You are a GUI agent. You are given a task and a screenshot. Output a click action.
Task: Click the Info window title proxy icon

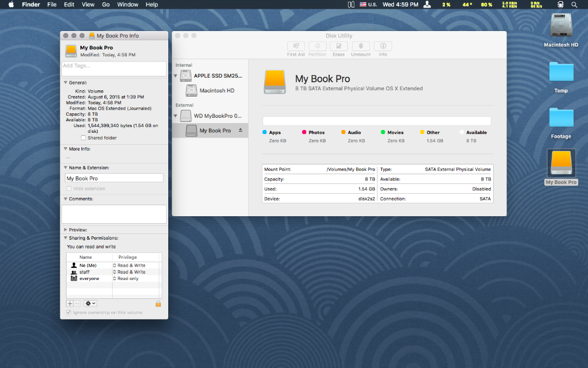tap(91, 36)
